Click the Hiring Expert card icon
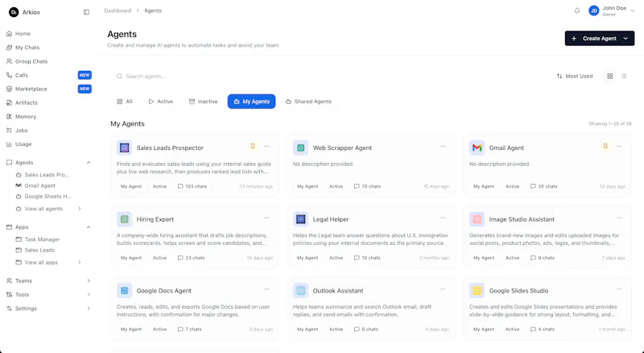 pos(125,219)
